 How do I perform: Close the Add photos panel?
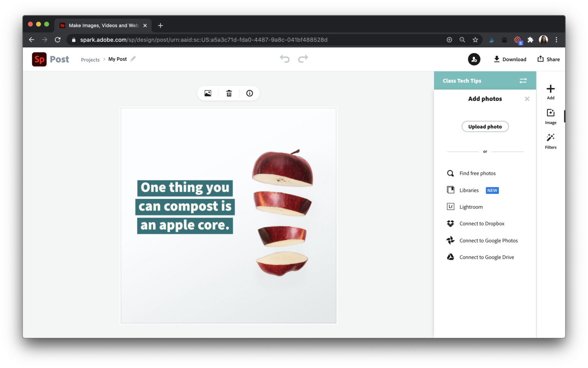coord(527,99)
